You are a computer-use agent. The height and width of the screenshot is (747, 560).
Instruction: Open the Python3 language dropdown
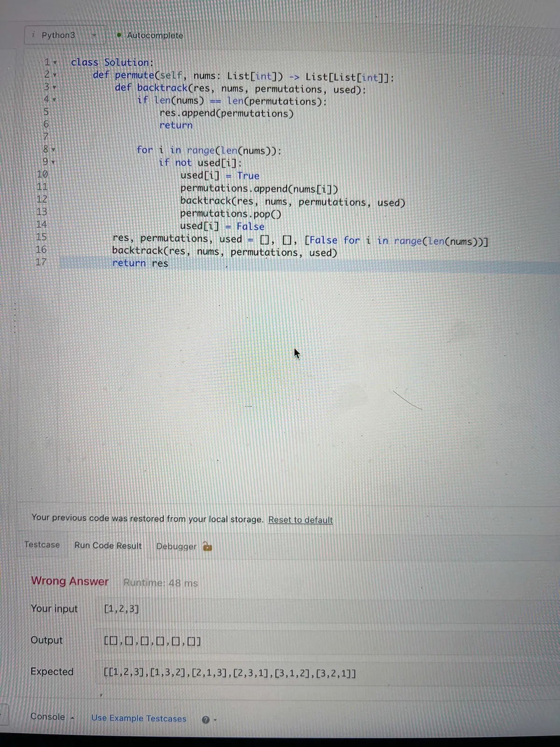click(65, 35)
